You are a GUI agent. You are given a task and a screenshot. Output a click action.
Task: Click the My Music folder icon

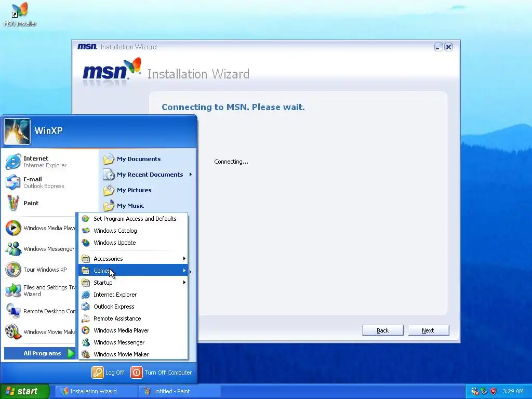point(109,206)
